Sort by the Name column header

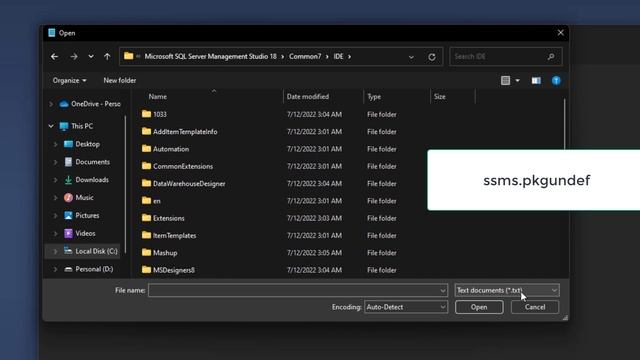[158, 97]
